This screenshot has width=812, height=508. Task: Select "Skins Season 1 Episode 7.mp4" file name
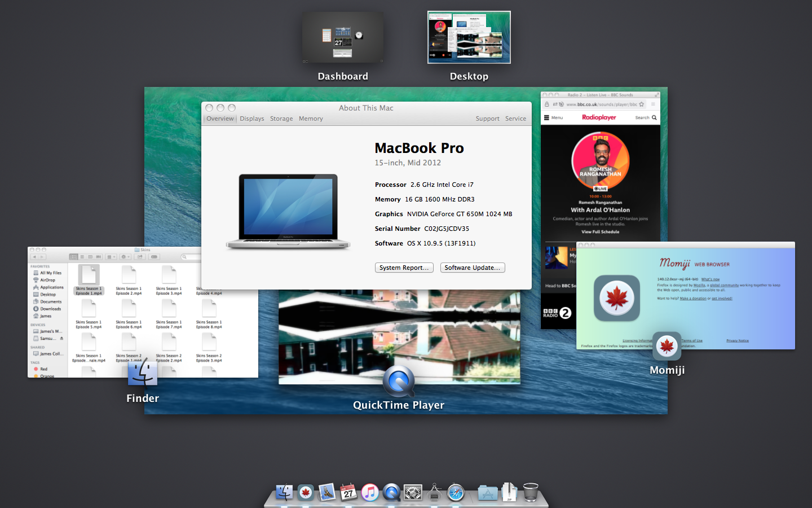tap(169, 325)
